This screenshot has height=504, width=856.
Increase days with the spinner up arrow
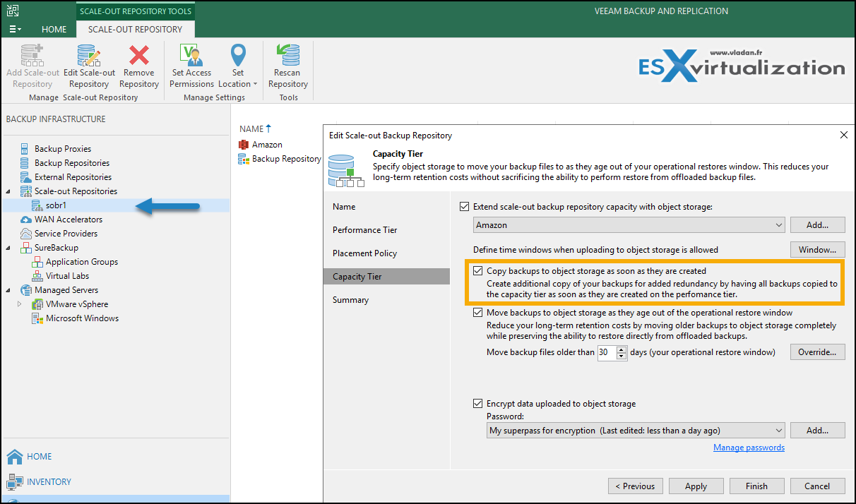[622, 349]
